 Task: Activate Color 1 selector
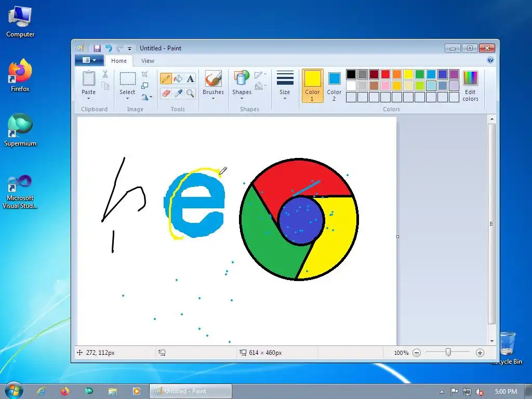pyautogui.click(x=312, y=86)
